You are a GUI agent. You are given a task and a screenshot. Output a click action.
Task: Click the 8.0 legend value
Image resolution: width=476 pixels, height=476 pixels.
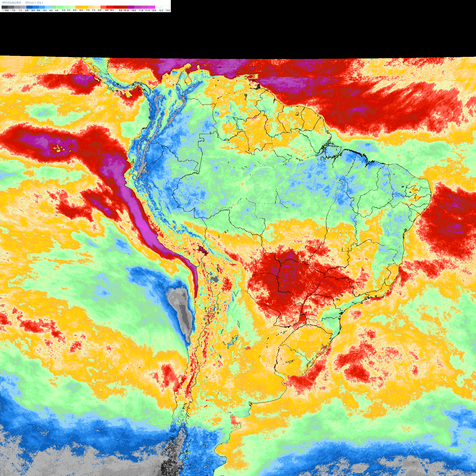[x=99, y=10]
